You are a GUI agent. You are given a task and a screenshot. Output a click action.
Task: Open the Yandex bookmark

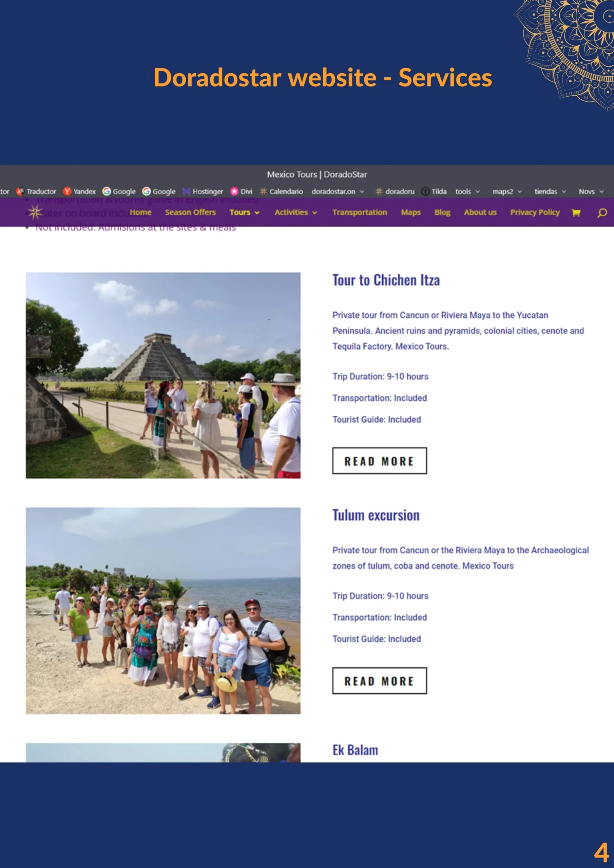[80, 191]
